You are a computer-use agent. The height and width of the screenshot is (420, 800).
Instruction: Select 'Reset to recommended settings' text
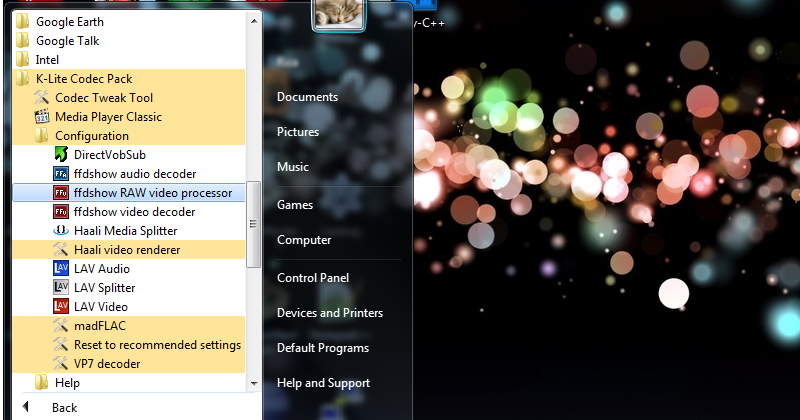[157, 344]
